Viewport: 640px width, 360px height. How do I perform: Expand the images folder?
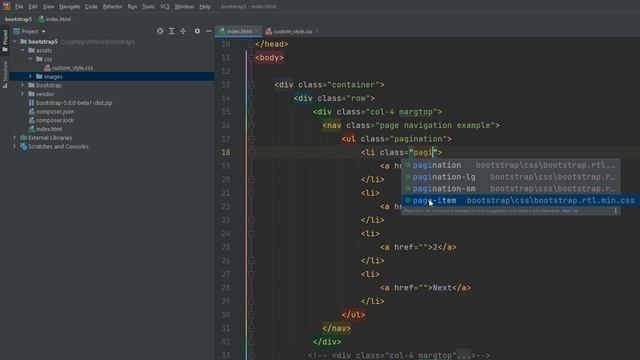click(x=30, y=76)
